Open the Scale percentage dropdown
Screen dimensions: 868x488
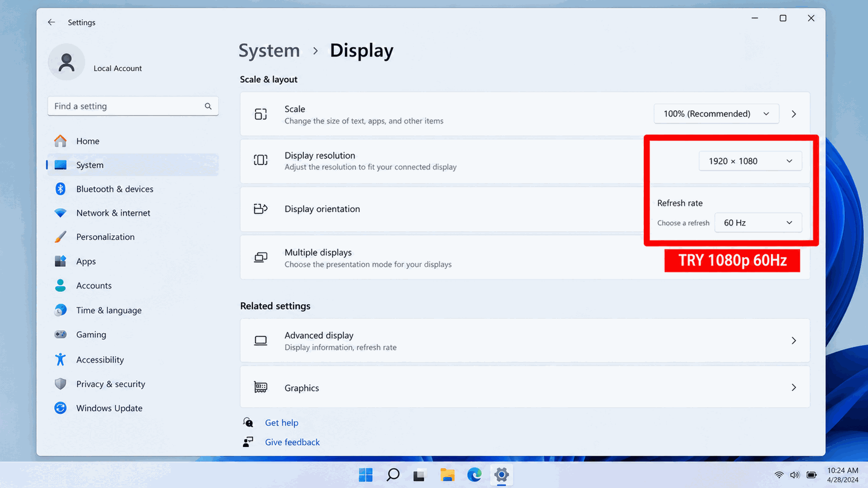[x=716, y=114]
